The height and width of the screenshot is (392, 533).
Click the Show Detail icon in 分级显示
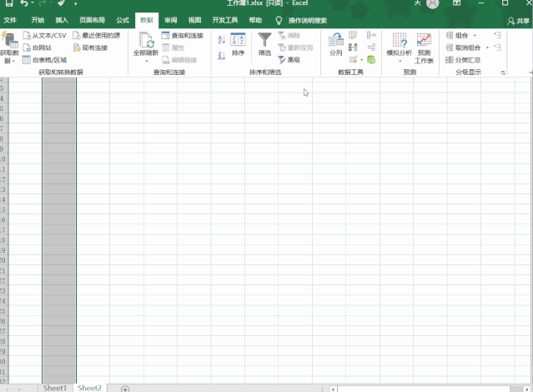point(497,35)
